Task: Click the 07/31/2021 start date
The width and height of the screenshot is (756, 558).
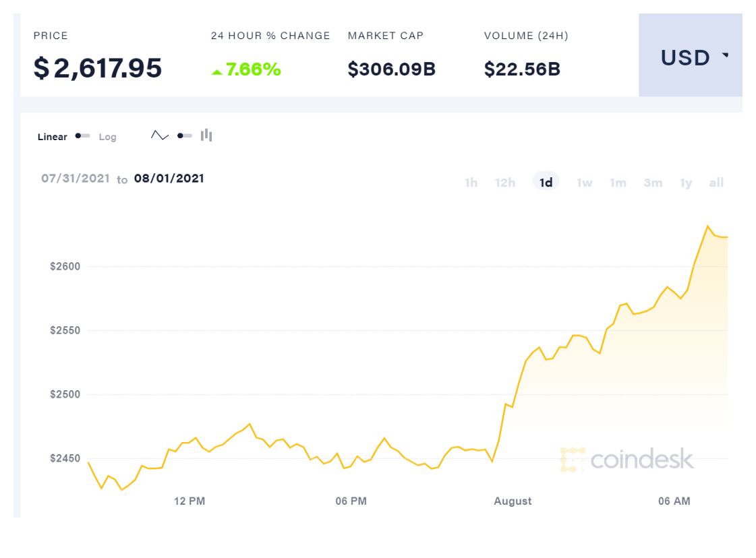Action: [x=75, y=179]
